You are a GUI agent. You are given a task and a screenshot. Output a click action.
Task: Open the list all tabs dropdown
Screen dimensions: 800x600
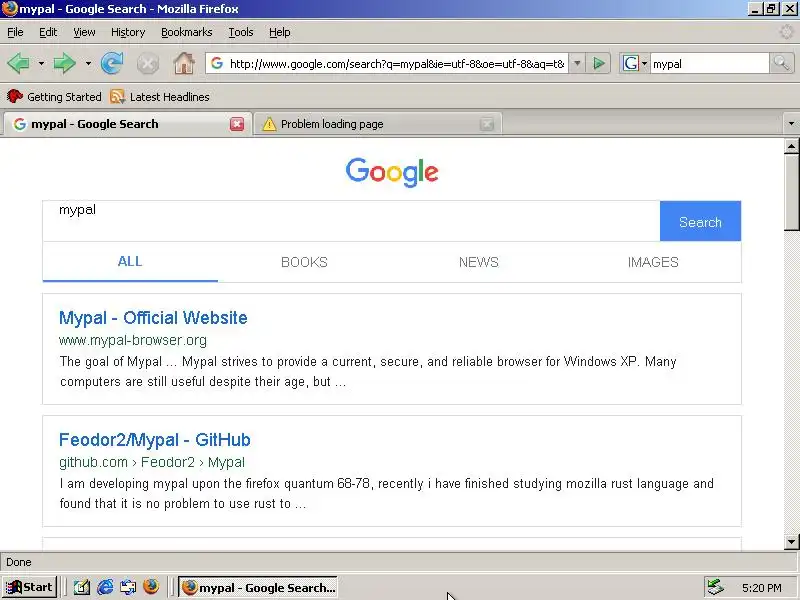point(791,123)
